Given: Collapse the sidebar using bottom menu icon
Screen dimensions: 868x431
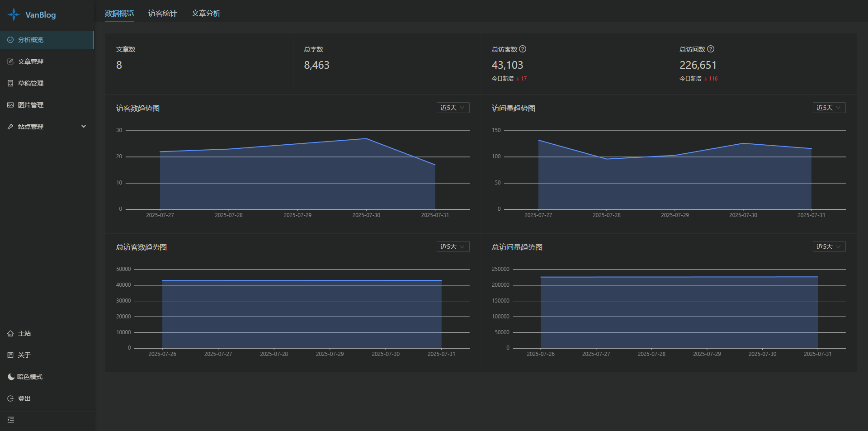Looking at the screenshot, I should 11,420.
